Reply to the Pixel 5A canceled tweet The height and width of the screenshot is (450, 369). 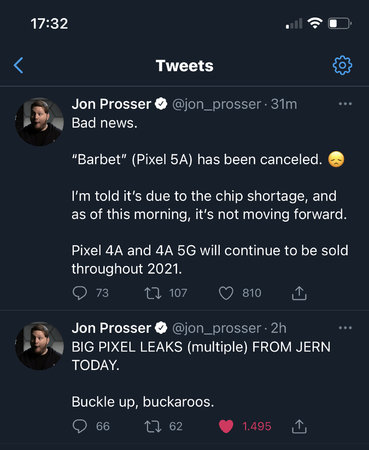coord(80,293)
